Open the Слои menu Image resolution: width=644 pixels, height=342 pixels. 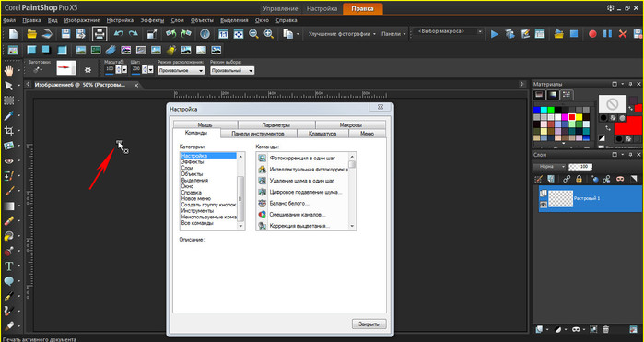177,20
